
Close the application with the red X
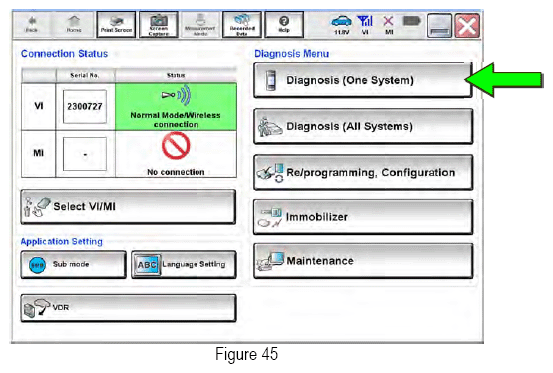point(467,25)
